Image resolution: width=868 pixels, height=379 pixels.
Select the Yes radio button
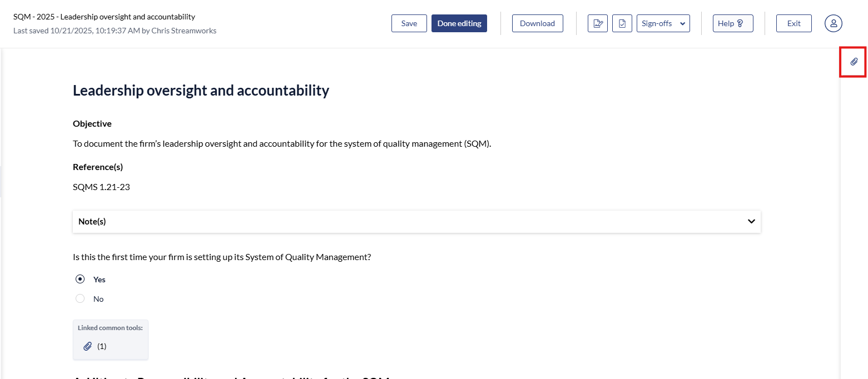pyautogui.click(x=80, y=279)
